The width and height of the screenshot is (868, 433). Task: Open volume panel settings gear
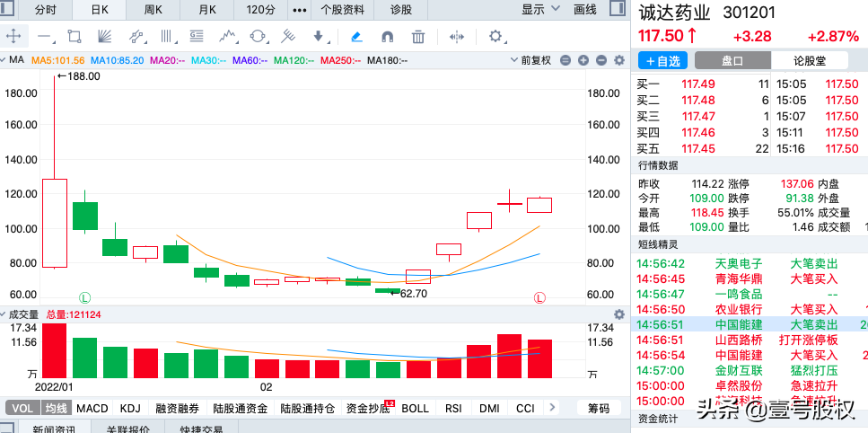coord(619,314)
